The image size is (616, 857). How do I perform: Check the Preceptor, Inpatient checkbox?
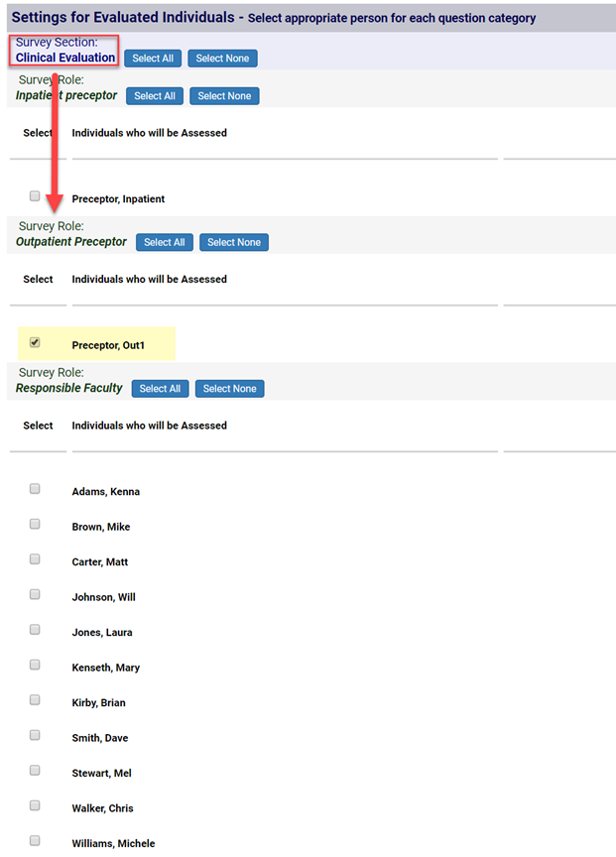click(x=35, y=196)
